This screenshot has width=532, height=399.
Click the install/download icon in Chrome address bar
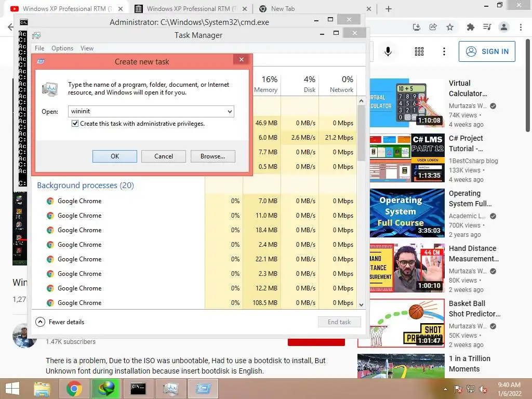pyautogui.click(x=417, y=27)
